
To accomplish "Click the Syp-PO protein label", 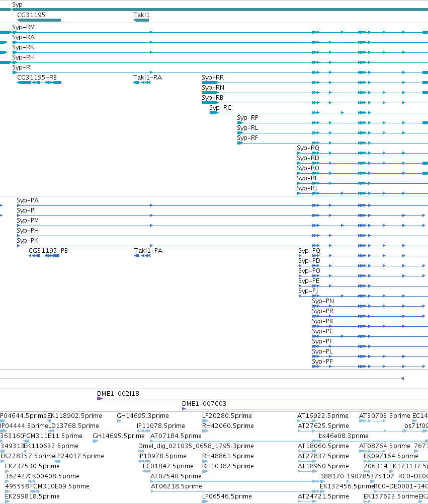I will point(309,271).
